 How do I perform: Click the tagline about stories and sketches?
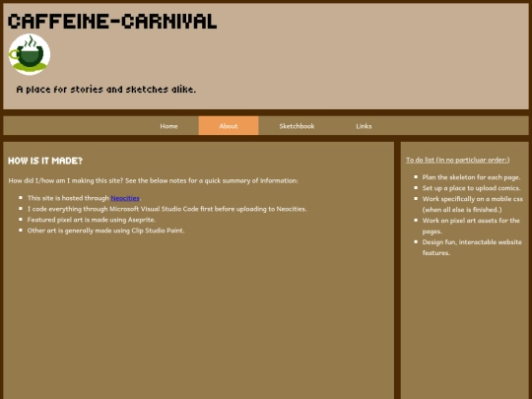pos(106,90)
